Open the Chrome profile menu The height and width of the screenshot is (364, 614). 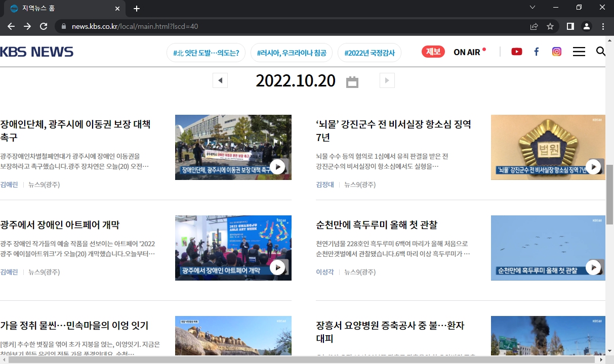[587, 26]
